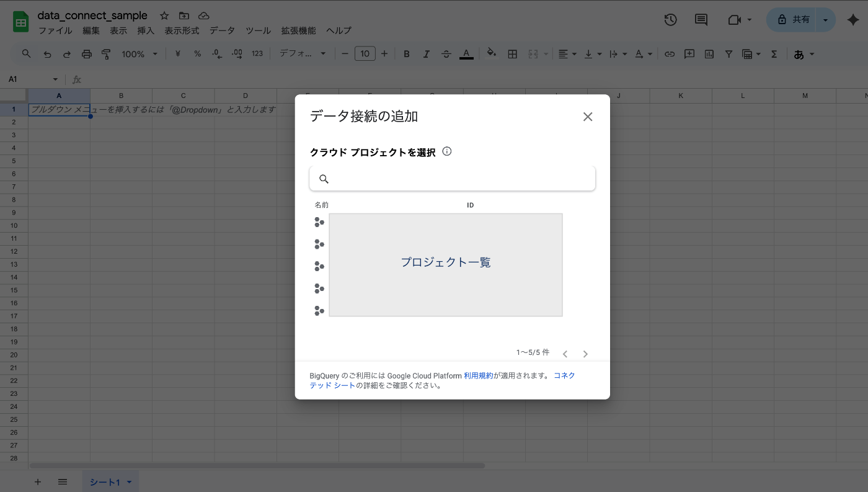Viewport: 868px width, 492px height.
Task: Insert a link
Action: (x=670, y=54)
